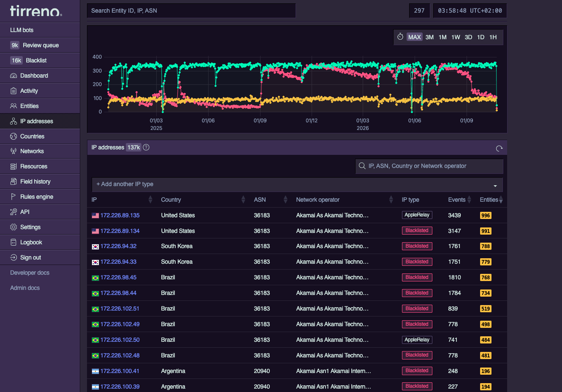Switch chart range to 1H
This screenshot has height=392, width=562.
coord(493,37)
